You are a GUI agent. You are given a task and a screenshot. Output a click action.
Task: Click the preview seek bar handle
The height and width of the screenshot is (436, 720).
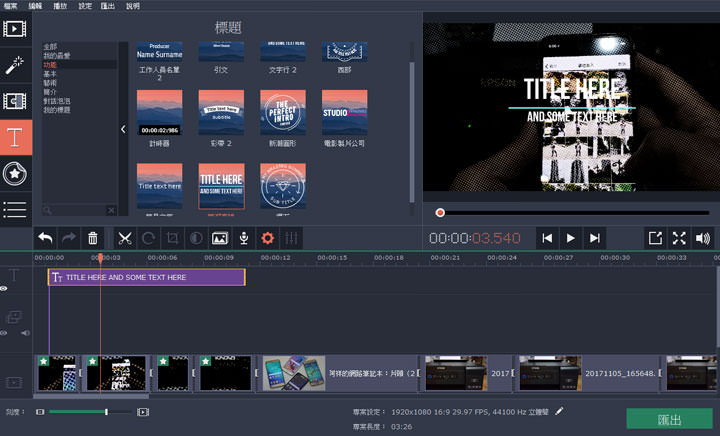[440, 212]
